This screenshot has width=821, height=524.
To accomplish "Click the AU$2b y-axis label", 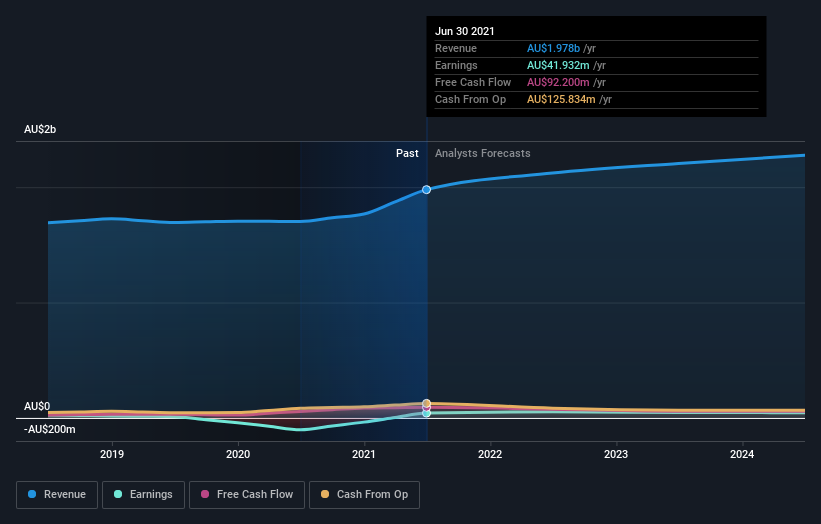I will click(x=40, y=129).
